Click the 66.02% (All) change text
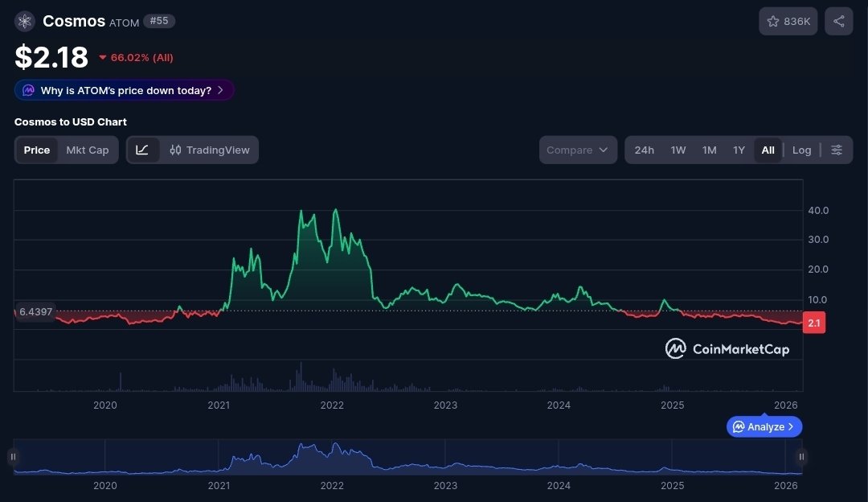 pyautogui.click(x=141, y=58)
